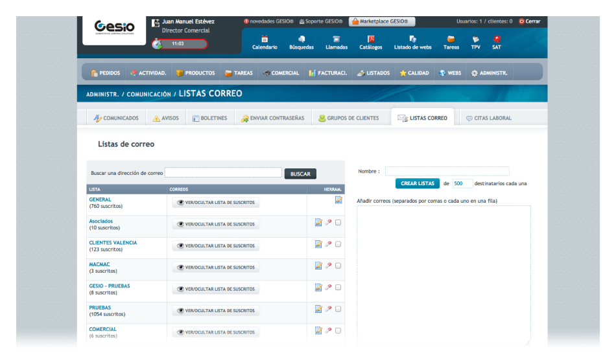
Task: Tick the CLIENTES VALENCIA row checkbox
Action: [x=338, y=244]
